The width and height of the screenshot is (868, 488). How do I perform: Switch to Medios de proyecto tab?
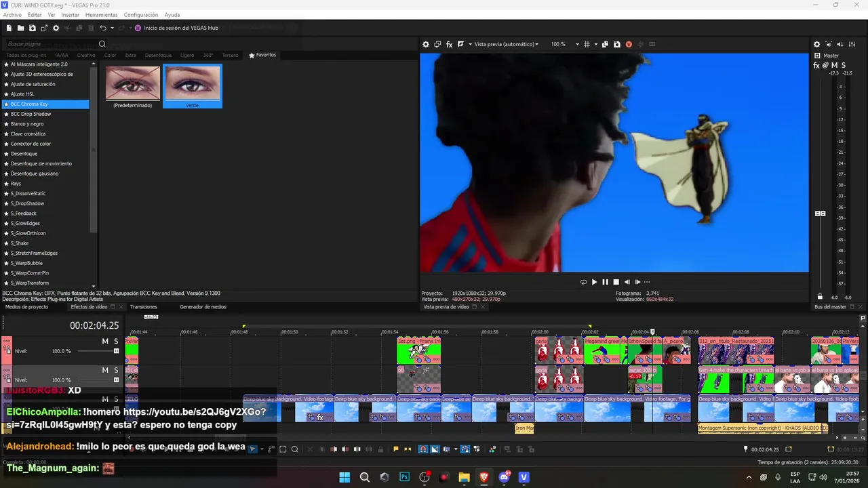[x=26, y=307]
